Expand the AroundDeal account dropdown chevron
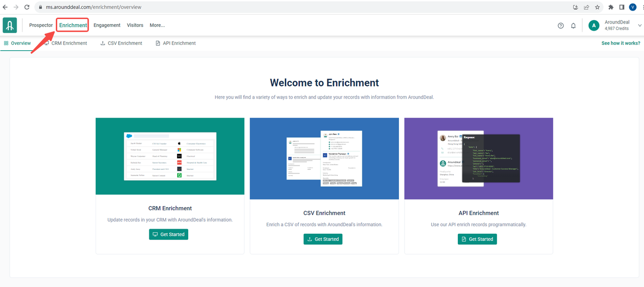644x287 pixels. pos(639,26)
